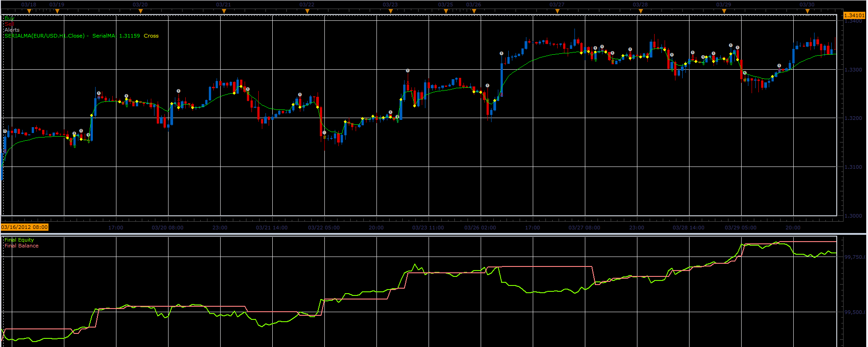Click the orange 03/16/2012 08:00 date label
868x347 pixels.
tap(24, 227)
